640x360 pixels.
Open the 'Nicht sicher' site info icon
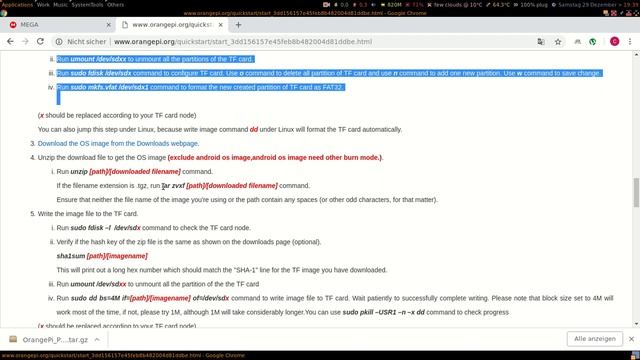pyautogui.click(x=59, y=42)
